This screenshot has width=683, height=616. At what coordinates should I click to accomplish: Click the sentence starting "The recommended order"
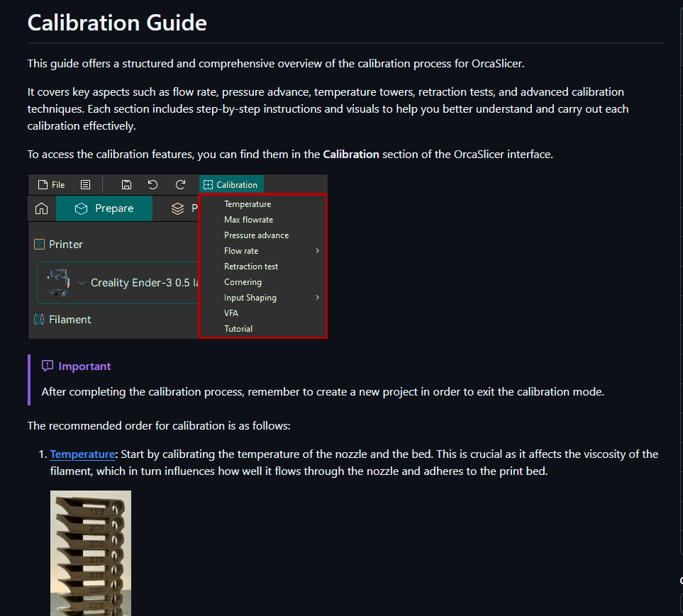159,426
